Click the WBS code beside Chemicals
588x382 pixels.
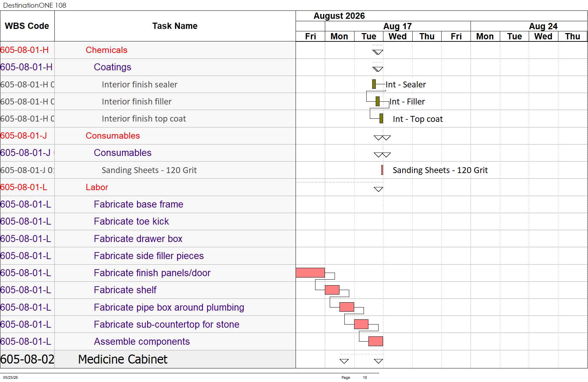tap(24, 50)
